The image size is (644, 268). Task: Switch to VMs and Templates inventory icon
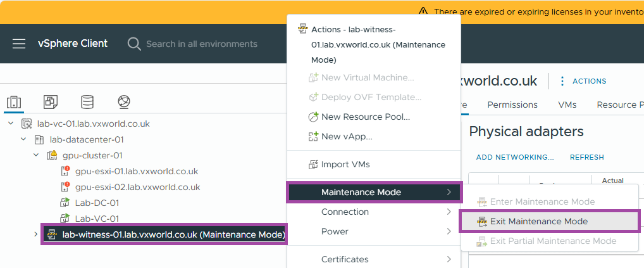point(51,102)
